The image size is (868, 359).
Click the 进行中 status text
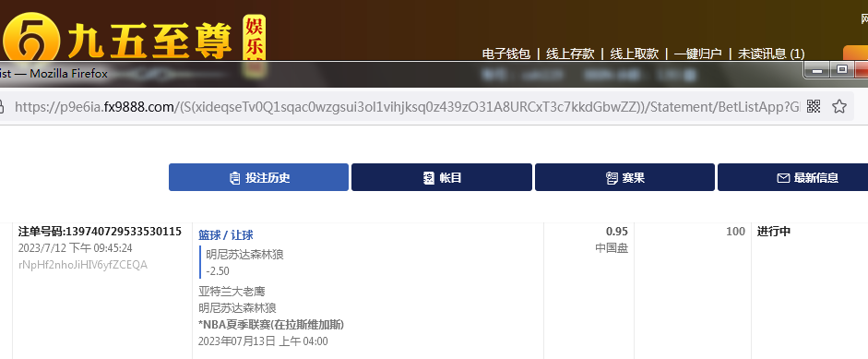(774, 232)
